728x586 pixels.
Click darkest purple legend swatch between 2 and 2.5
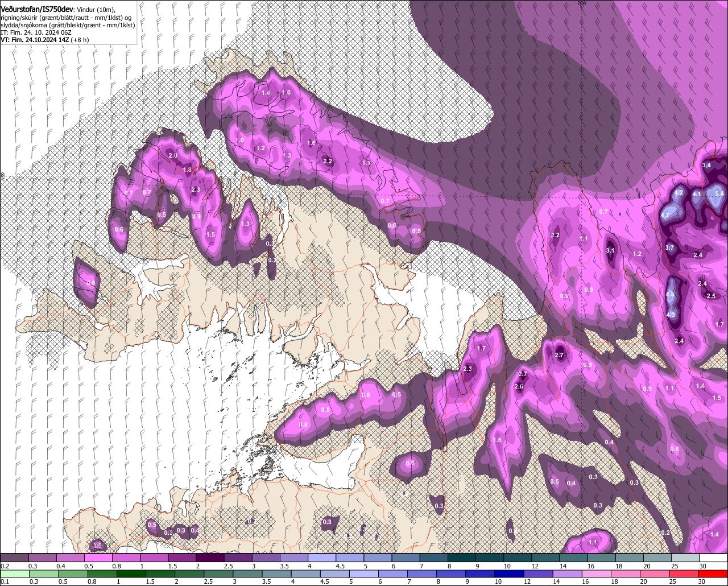[x=210, y=558]
